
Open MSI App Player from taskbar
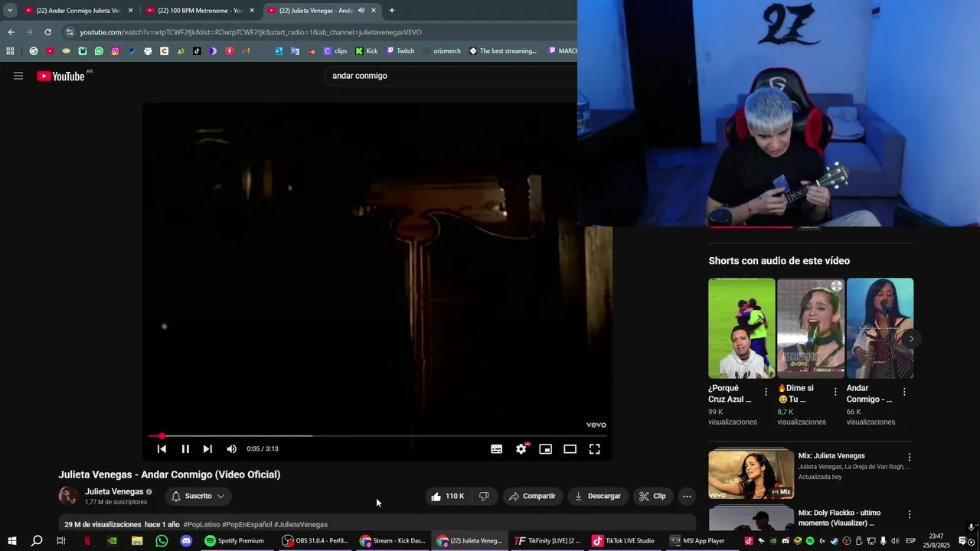click(x=697, y=541)
